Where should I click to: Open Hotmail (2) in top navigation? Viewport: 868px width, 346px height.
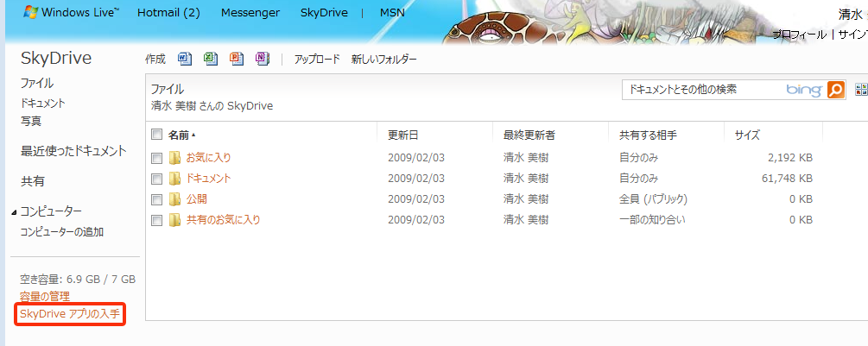(168, 12)
